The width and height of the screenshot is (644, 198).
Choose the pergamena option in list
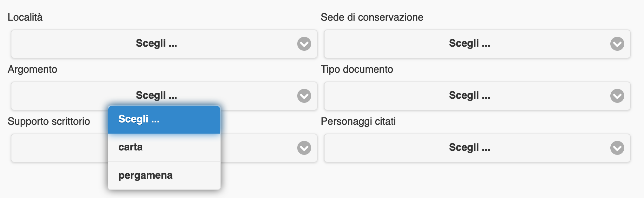click(164, 176)
